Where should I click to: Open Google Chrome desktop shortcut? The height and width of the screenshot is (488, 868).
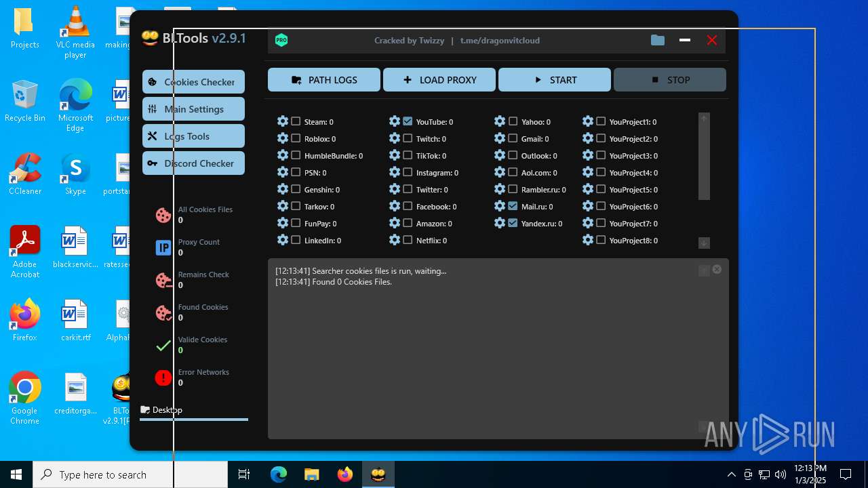(24, 398)
